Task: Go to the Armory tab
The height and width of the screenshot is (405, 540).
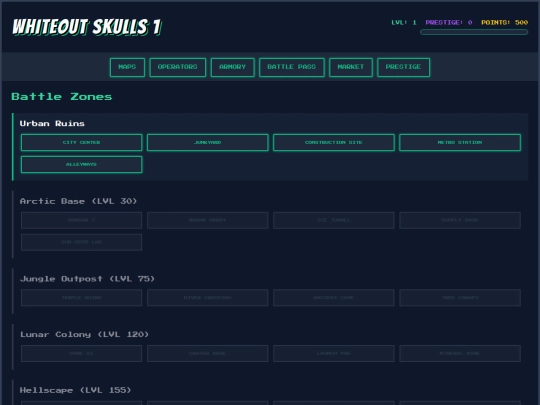Action: 232,67
